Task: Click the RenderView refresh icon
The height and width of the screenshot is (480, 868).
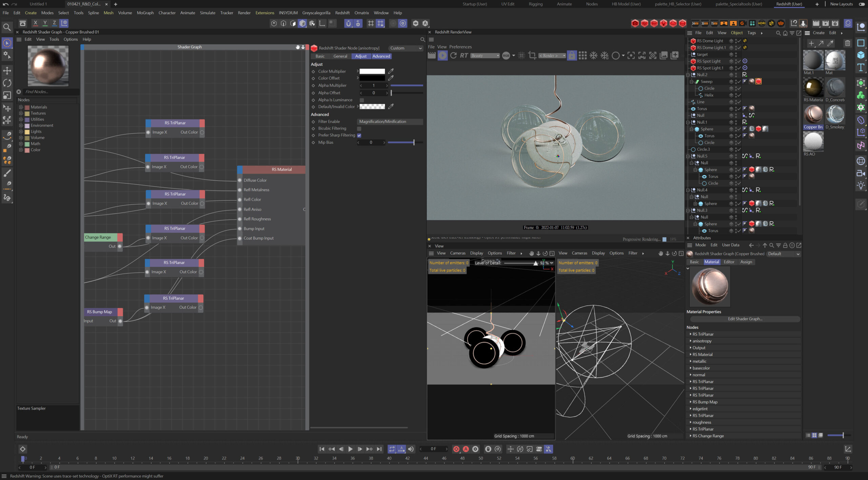Action: tap(453, 56)
